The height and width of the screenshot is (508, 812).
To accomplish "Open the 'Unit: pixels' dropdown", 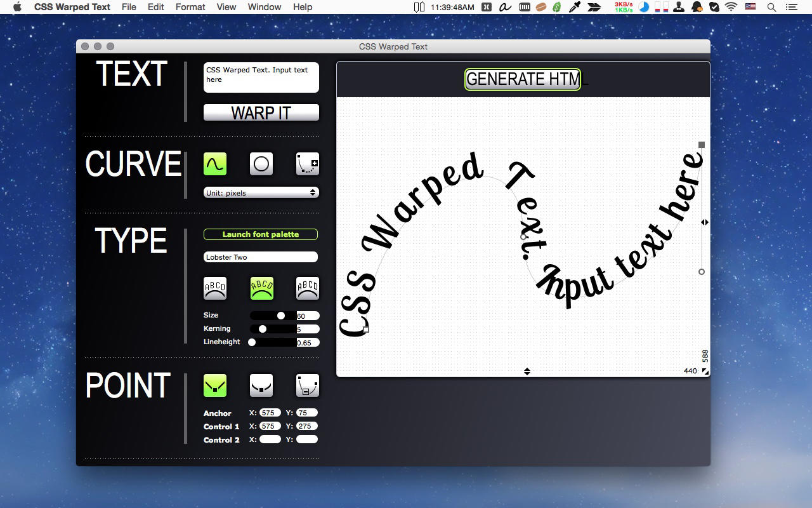I will click(x=261, y=192).
